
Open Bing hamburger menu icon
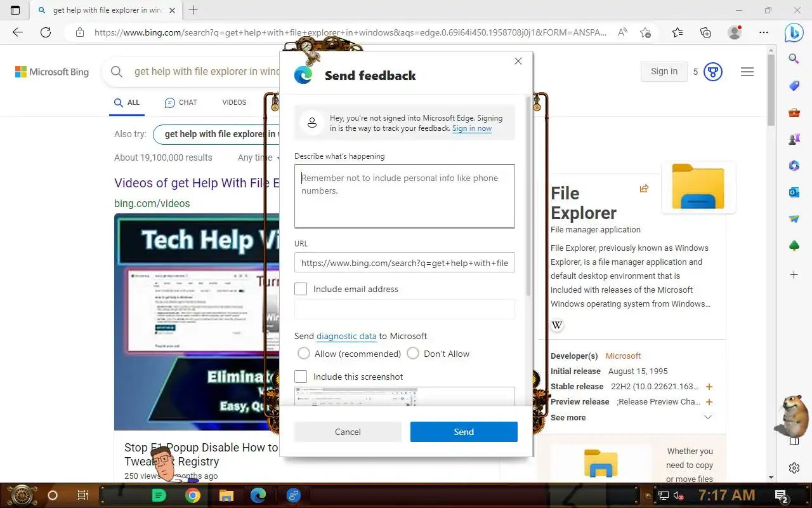pyautogui.click(x=747, y=72)
